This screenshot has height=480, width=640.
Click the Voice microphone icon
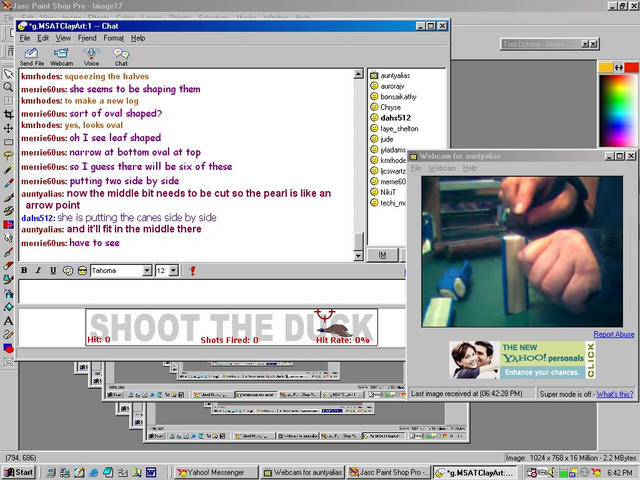[91, 57]
